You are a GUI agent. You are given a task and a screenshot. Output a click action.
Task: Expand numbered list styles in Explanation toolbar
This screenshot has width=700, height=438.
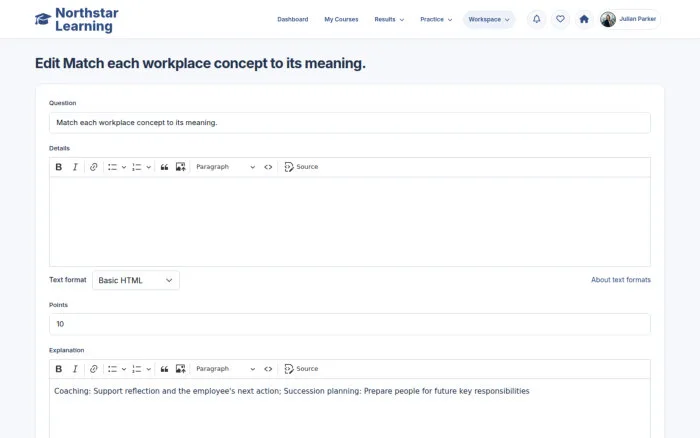click(148, 369)
